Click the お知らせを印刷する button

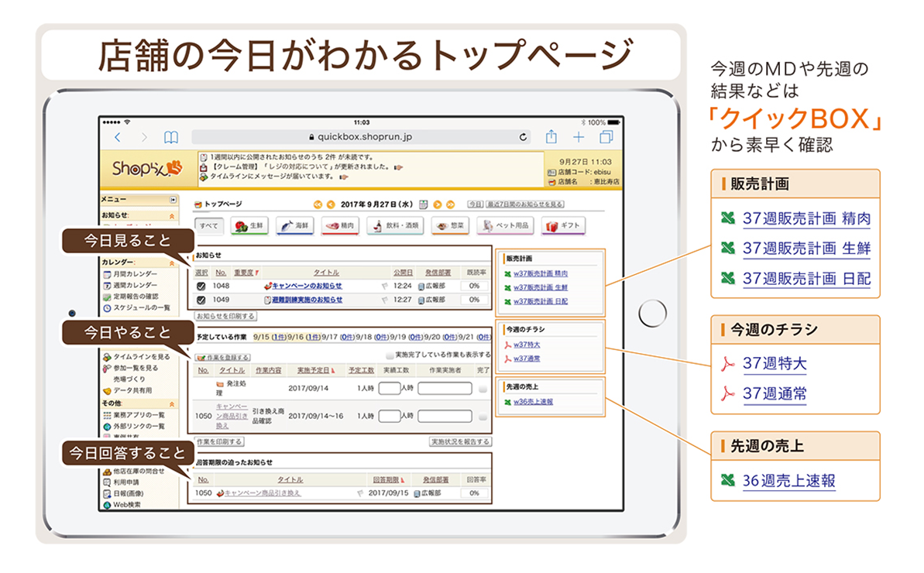[225, 316]
